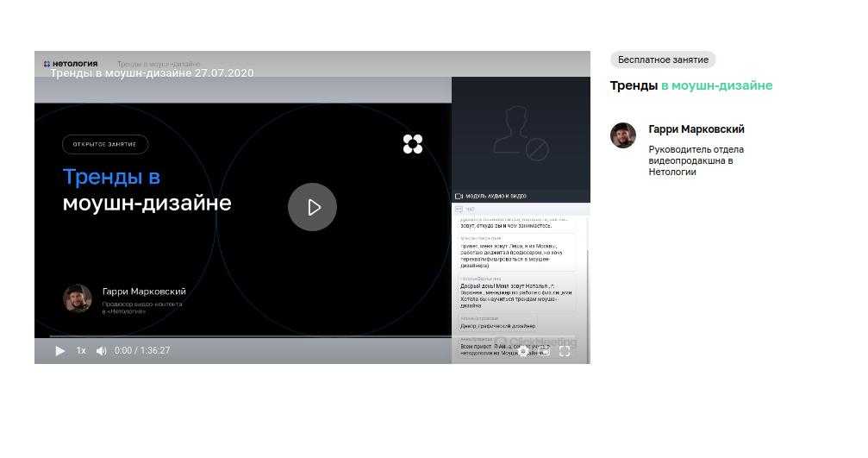Click video title Тренды в моушн-дизайне 27.07.2020
Screen dimensions: 868x458
point(152,73)
